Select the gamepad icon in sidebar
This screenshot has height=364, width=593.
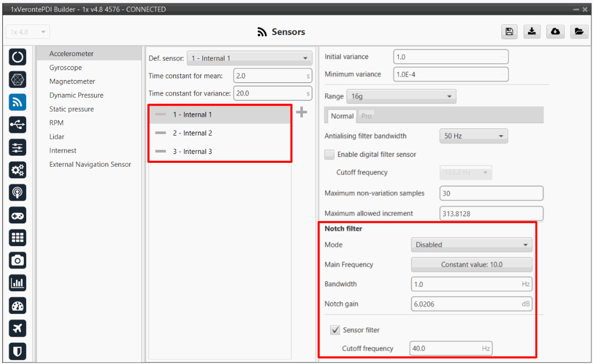(18, 215)
